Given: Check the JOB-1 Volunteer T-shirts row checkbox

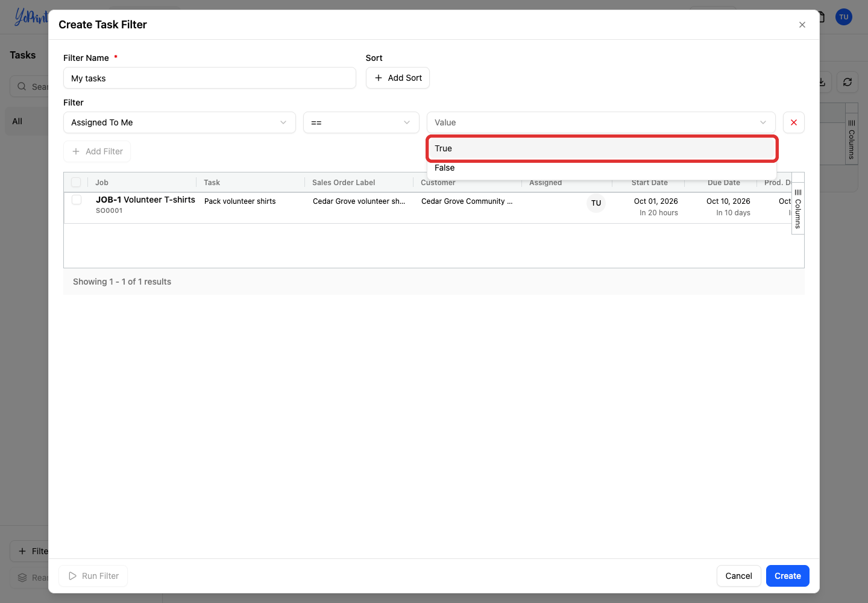Looking at the screenshot, I should coord(77,200).
